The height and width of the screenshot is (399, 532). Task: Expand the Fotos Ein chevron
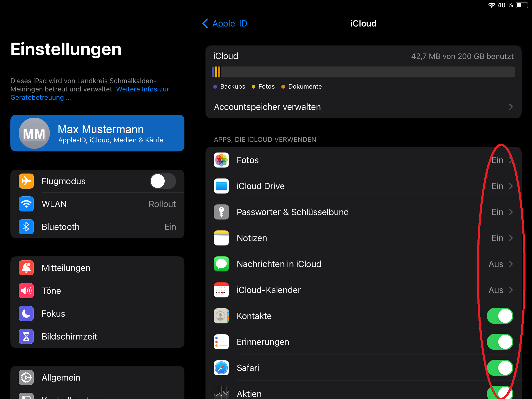[x=510, y=160]
